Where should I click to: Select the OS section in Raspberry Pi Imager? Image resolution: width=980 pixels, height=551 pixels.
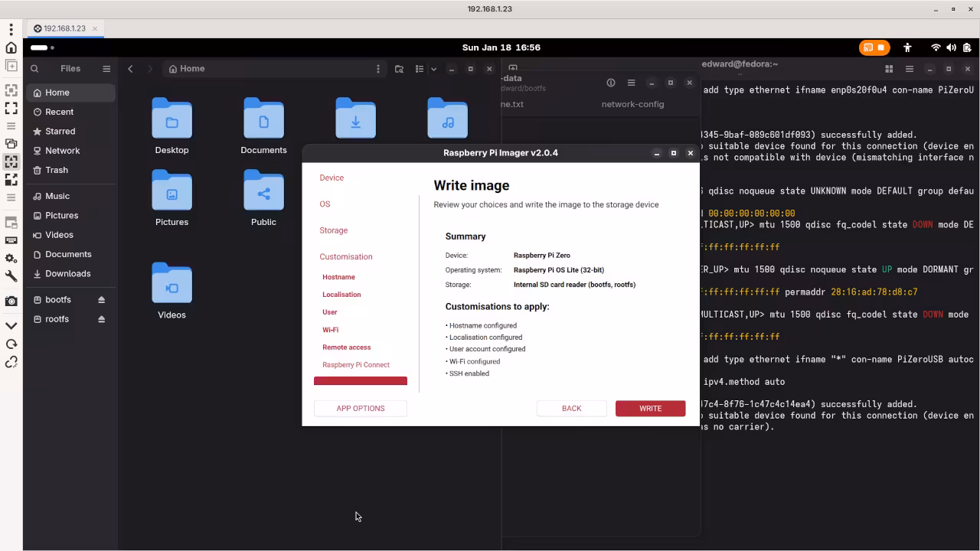pyautogui.click(x=325, y=204)
